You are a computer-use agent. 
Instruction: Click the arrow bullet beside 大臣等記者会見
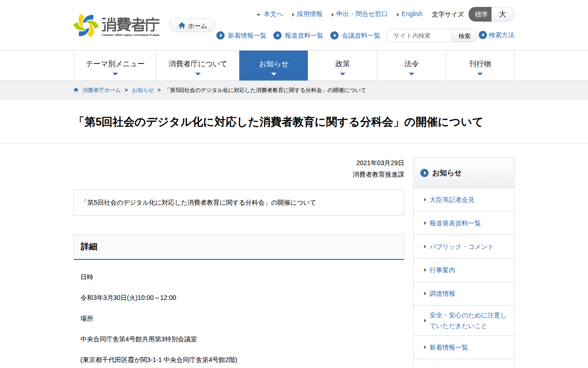click(x=425, y=200)
